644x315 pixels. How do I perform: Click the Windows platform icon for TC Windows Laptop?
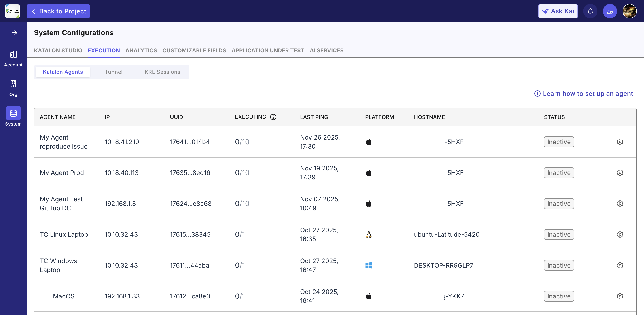[369, 265]
